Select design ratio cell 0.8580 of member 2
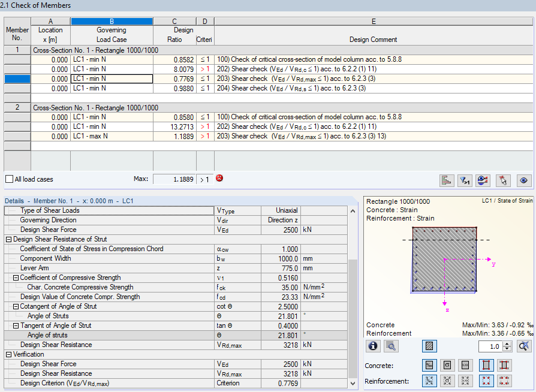536x392 pixels. (174, 117)
